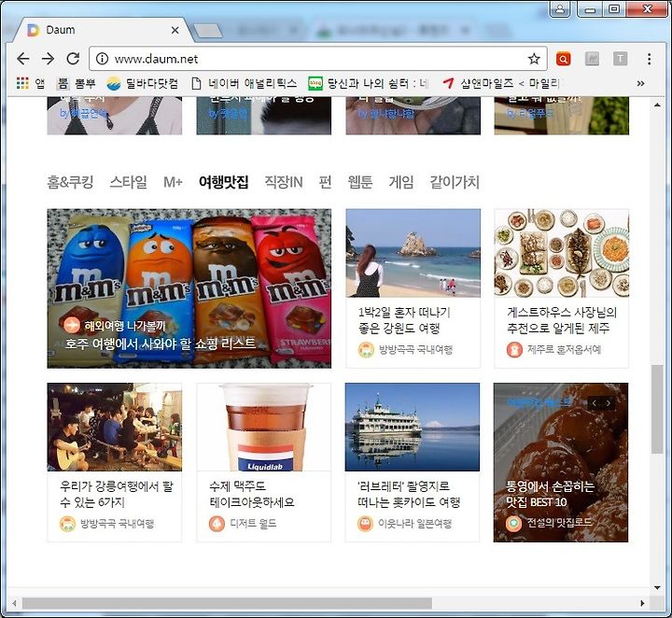This screenshot has height=618, width=672.
Task: Open the 삽앤마일즈 bookmark
Action: [500, 83]
